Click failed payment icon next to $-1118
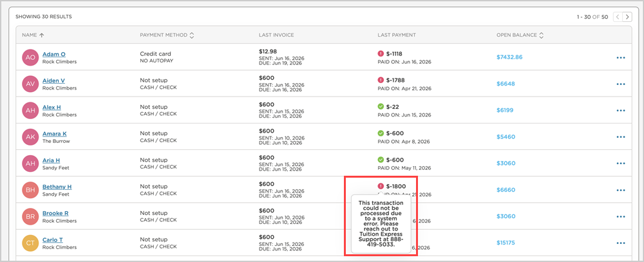The height and width of the screenshot is (262, 644). pyautogui.click(x=381, y=54)
